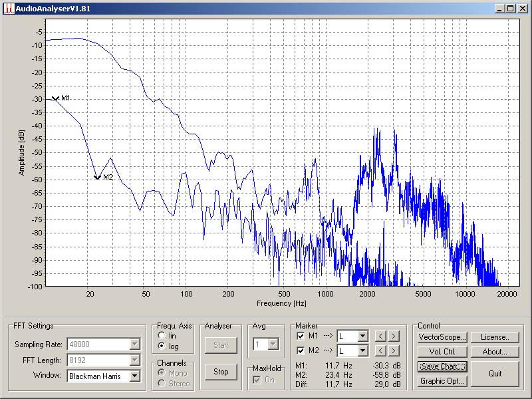The height and width of the screenshot is (399, 532).
Task: Select the lin frequency axis option
Action: (162, 336)
